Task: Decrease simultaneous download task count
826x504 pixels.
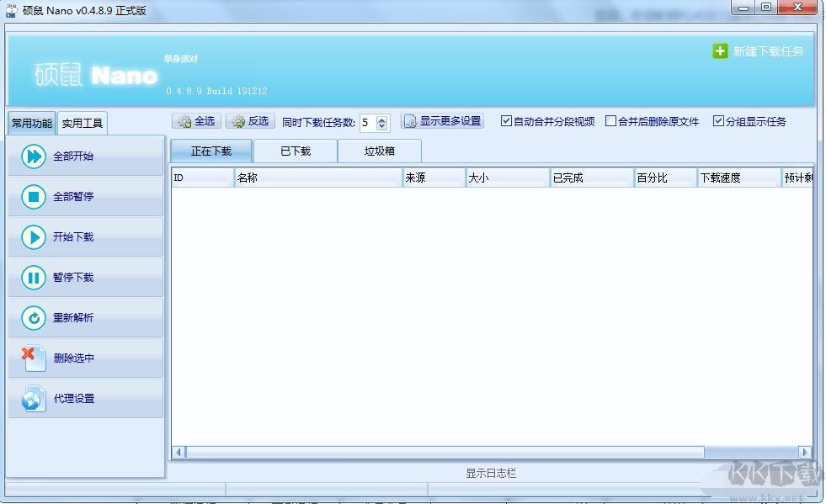Action: click(382, 126)
